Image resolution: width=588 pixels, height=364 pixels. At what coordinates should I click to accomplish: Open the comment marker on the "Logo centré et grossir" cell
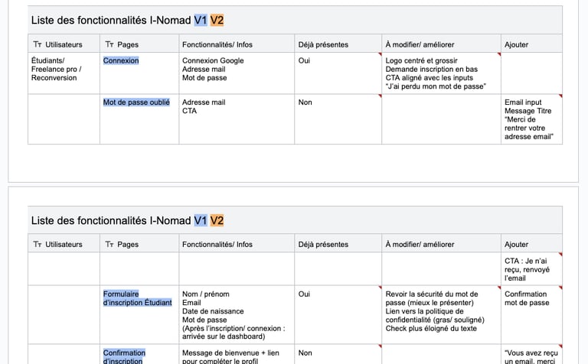[x=498, y=55]
